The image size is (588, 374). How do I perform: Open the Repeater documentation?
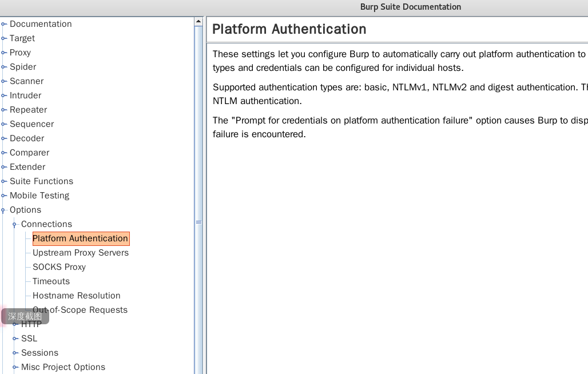tap(28, 110)
